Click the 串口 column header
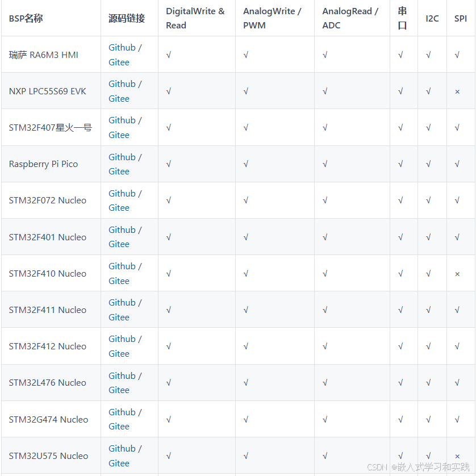 (402, 18)
